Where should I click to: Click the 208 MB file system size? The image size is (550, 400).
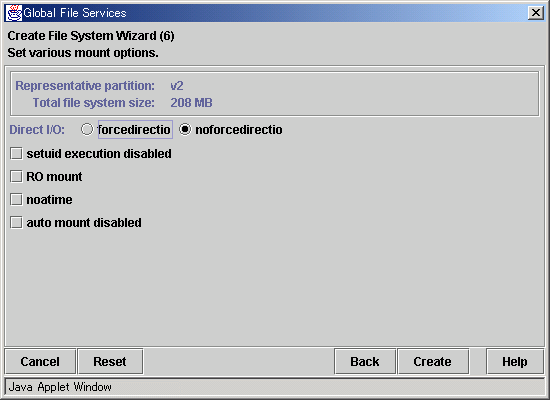tap(191, 103)
